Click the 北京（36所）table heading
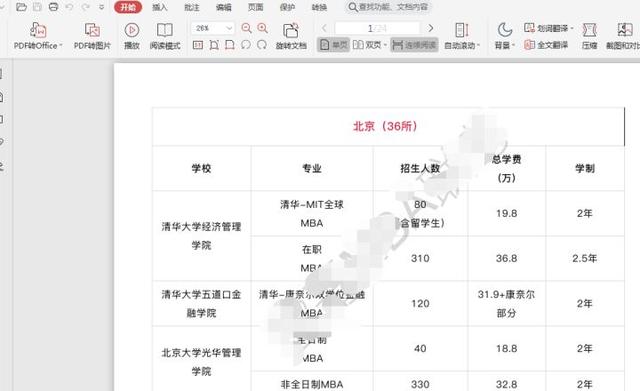This screenshot has width=640, height=391. (x=385, y=126)
